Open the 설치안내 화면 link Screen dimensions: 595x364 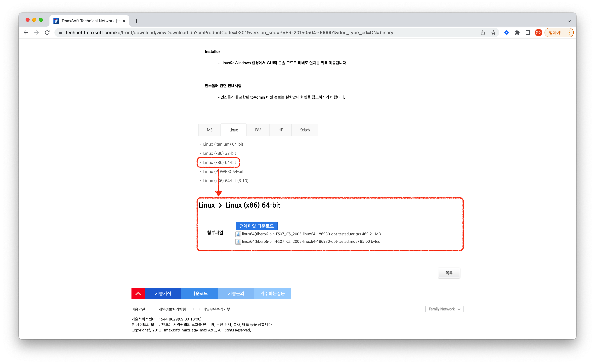(x=296, y=97)
